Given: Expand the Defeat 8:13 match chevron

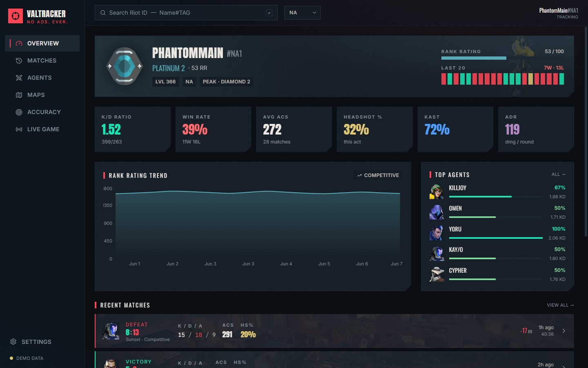Looking at the screenshot, I should click(564, 331).
